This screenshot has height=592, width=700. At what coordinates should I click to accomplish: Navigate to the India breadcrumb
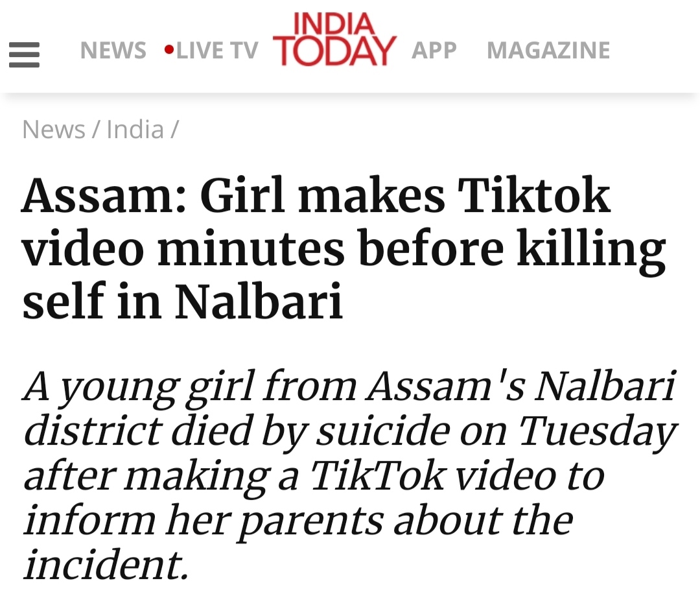[135, 130]
